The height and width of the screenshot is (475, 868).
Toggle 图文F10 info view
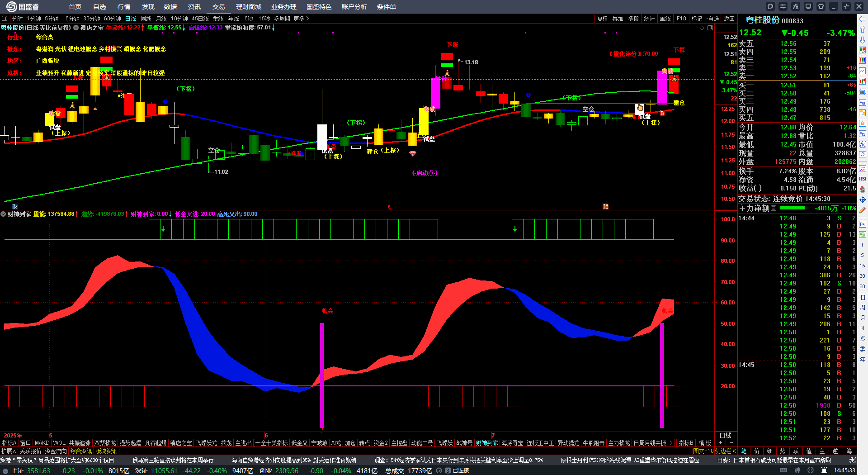[703, 451]
